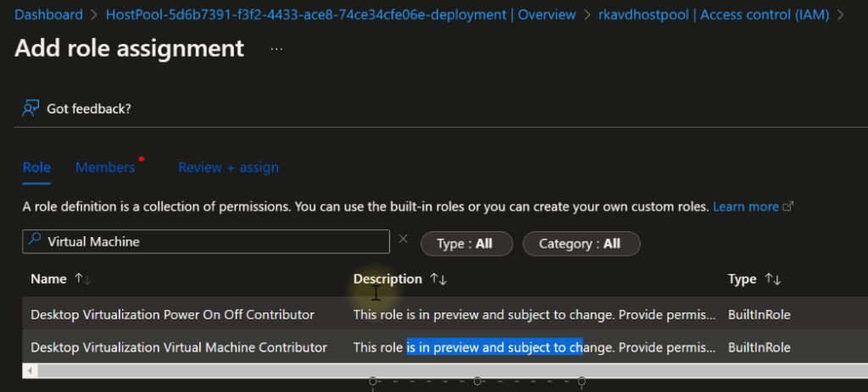Click the Learn more external link icon
Image resolution: width=868 pixels, height=392 pixels.
click(x=788, y=207)
